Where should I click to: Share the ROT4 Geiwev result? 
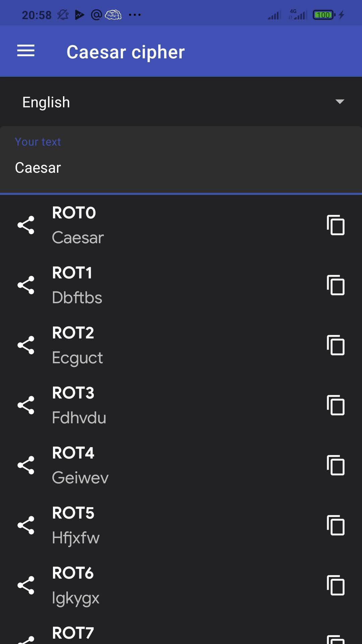click(x=26, y=465)
